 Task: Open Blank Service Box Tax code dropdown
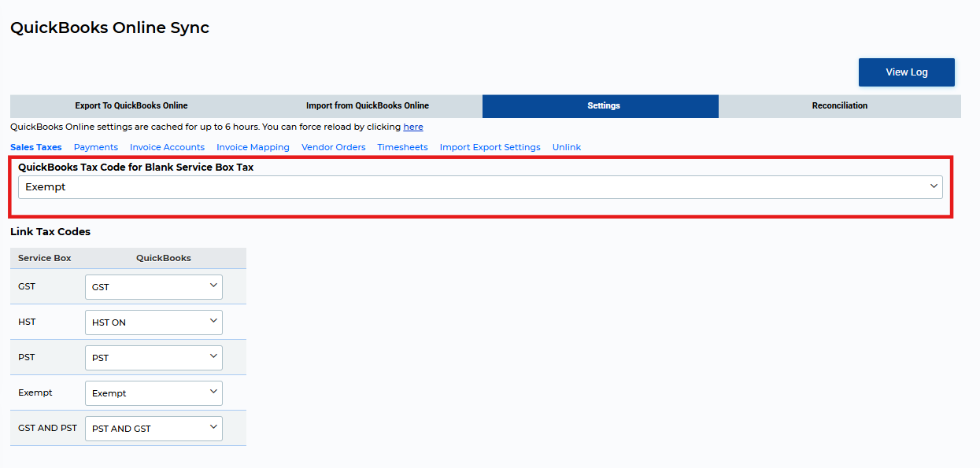tap(480, 187)
